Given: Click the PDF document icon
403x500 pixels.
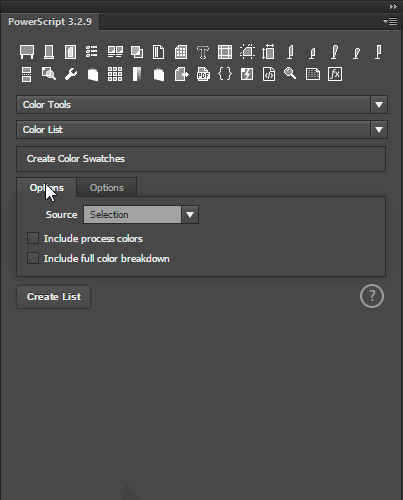Looking at the screenshot, I should click(x=203, y=74).
